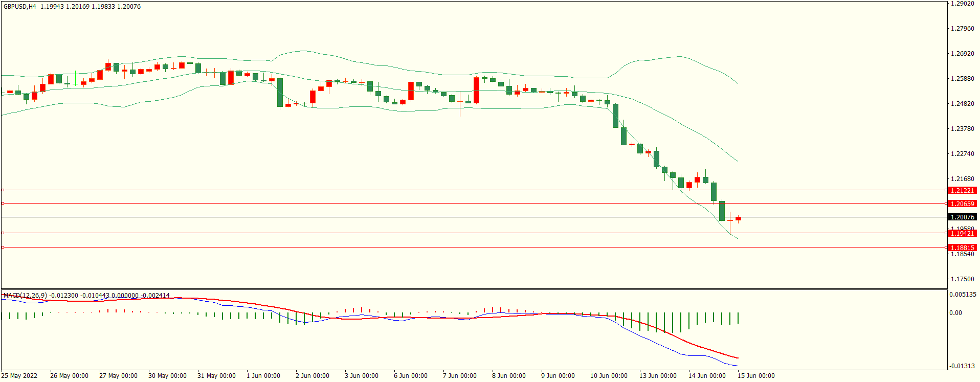Click the 1 Jun 00:00 date label

point(263,376)
